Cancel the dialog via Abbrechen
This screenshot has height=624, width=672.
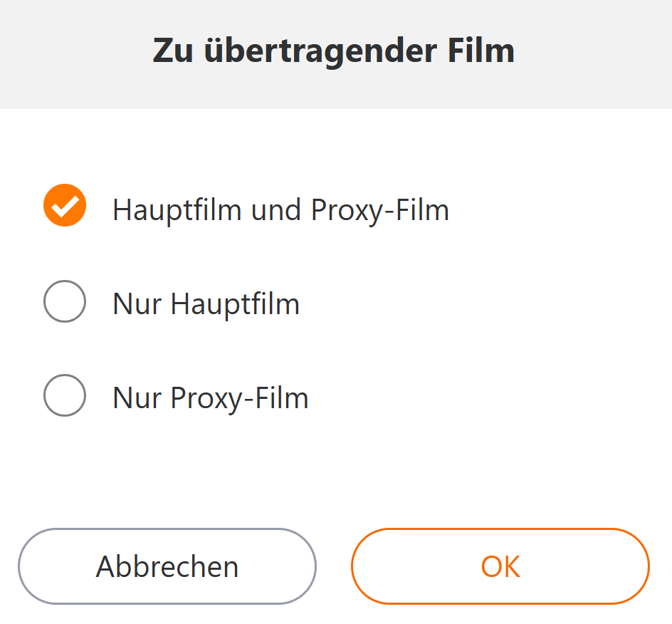(x=167, y=566)
